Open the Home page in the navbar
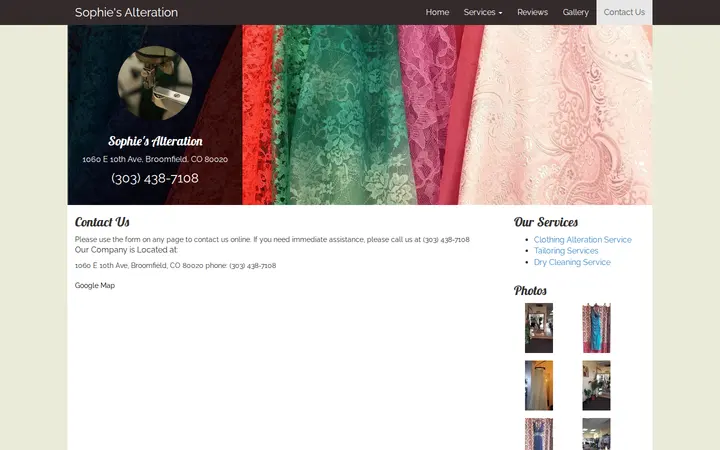Screen dimensions: 720x450 (x=437, y=12)
